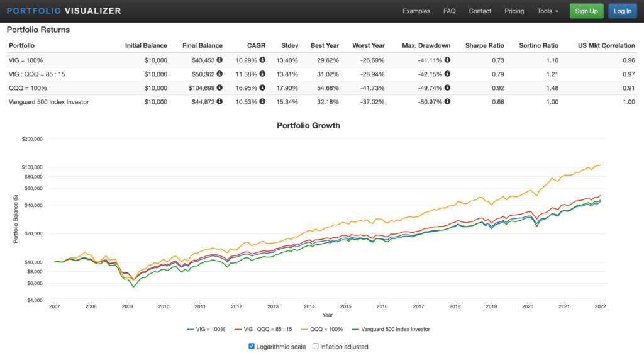Expand the Tools dropdown menu
This screenshot has height=353, width=644.
tap(548, 11)
